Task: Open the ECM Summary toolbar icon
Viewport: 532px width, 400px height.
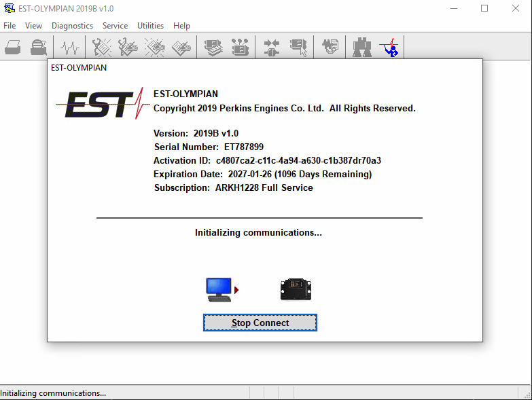Action: 214,48
